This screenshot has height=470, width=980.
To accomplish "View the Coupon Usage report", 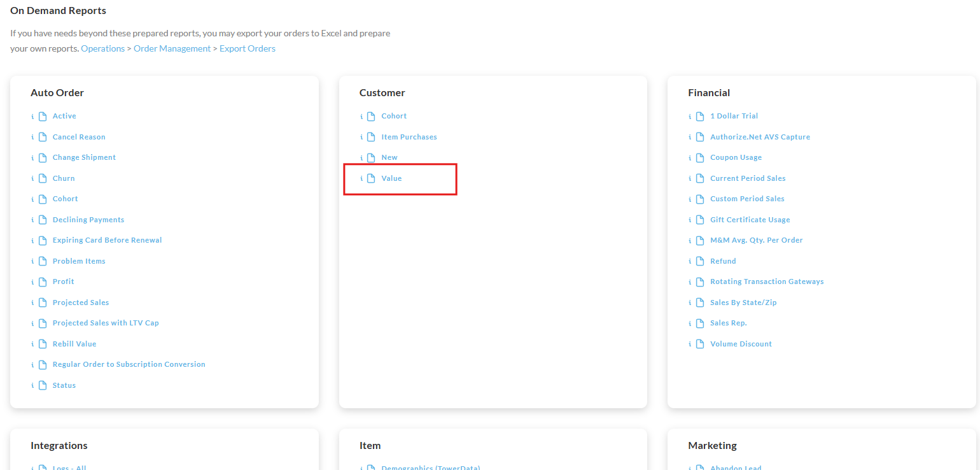I will tap(736, 157).
